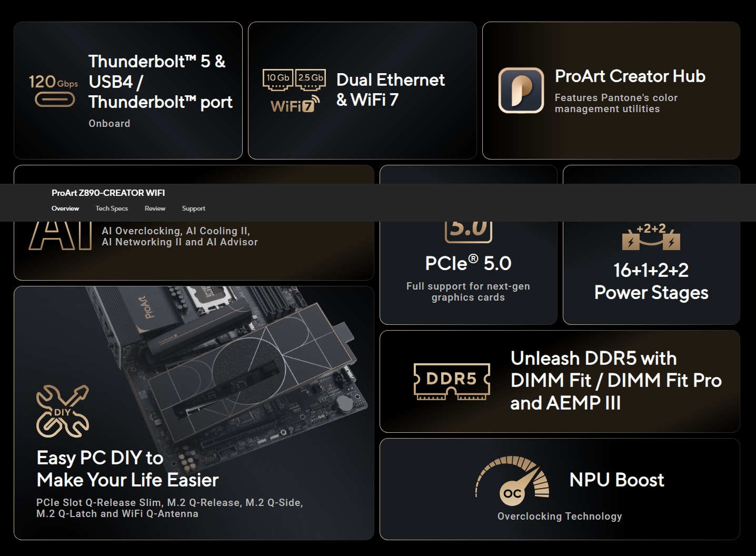
Task: Click the 2.5 Gb Ethernet port icon
Action: click(x=311, y=79)
